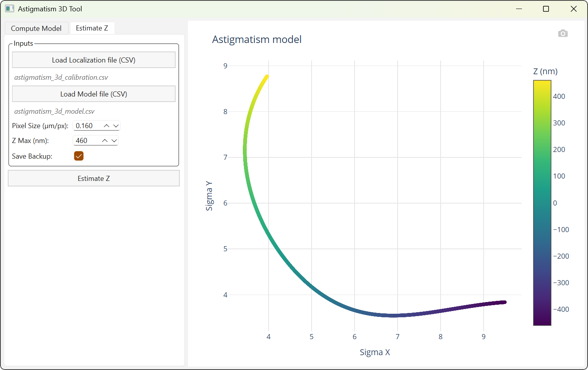Click the Sigma X axis label

tap(375, 352)
